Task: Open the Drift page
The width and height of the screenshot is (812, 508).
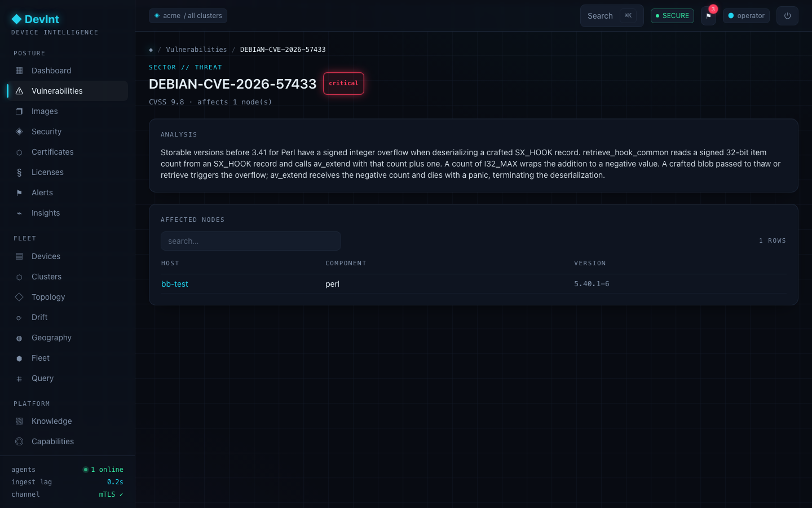Action: click(x=67, y=317)
